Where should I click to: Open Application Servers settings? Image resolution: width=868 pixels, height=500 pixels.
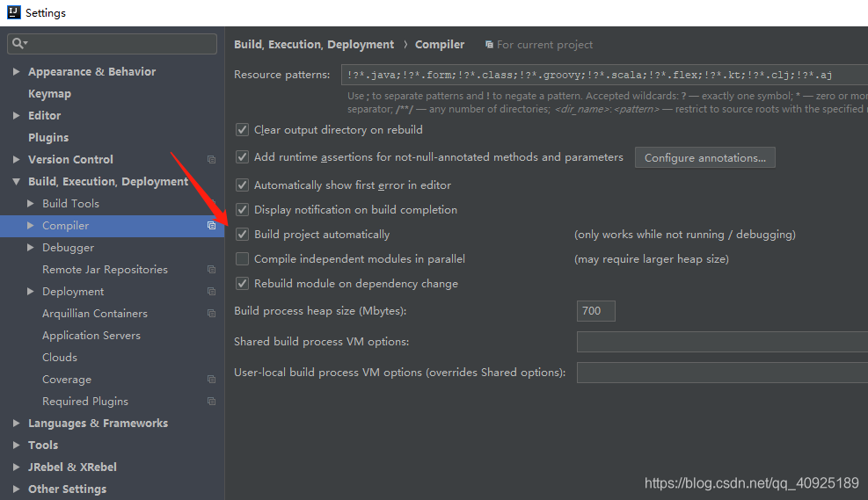coord(91,335)
